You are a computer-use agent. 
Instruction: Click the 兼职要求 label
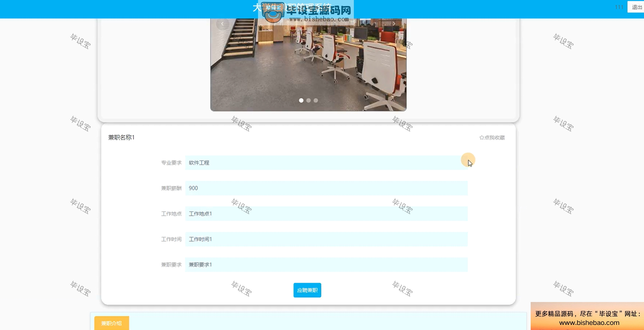pyautogui.click(x=171, y=265)
